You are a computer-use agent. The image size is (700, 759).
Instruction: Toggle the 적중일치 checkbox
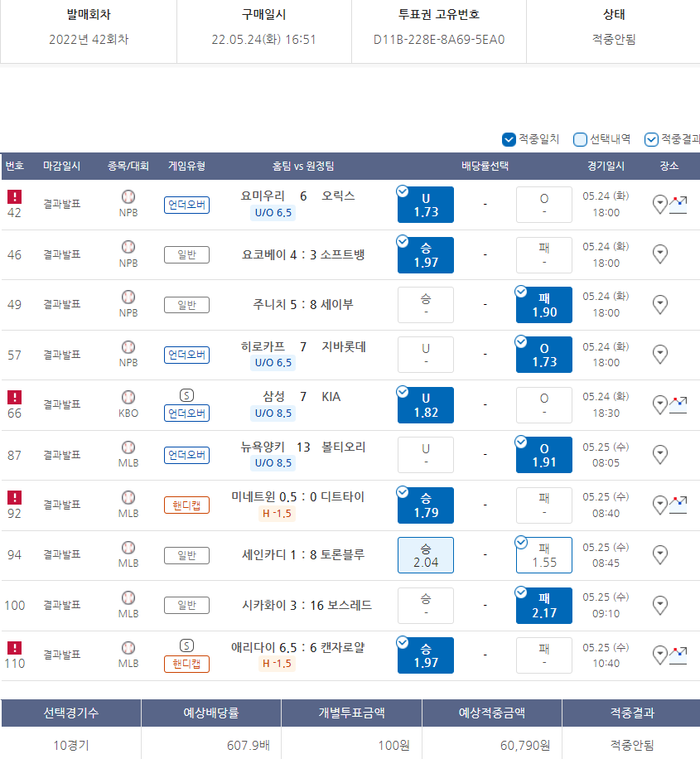pyautogui.click(x=509, y=139)
